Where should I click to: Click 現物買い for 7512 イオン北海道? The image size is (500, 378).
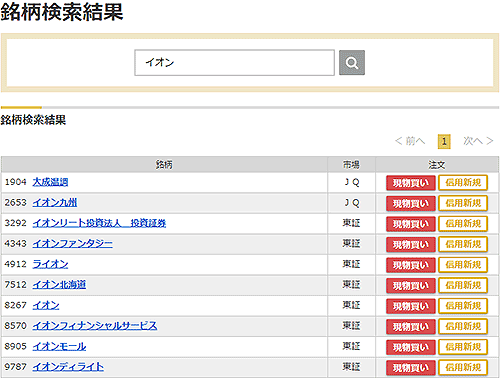(x=411, y=286)
